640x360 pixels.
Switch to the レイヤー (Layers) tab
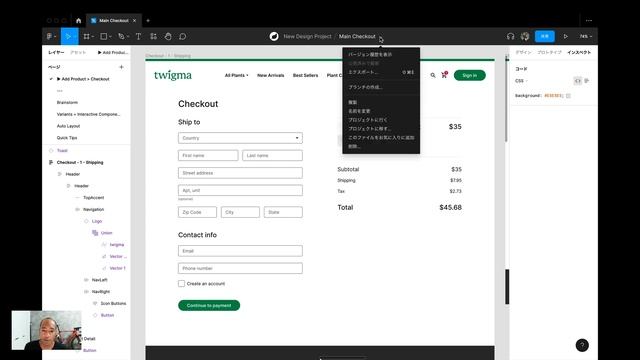(x=56, y=52)
